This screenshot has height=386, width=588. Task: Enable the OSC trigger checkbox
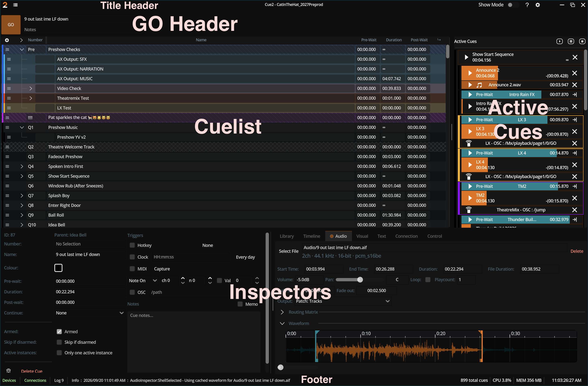132,292
